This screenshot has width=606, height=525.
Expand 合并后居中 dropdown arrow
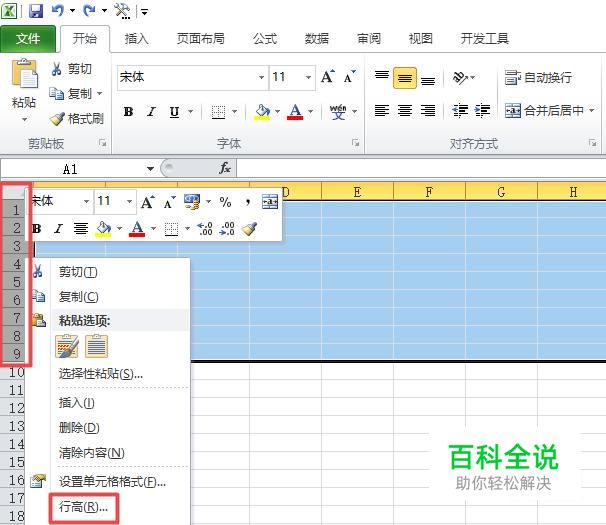pyautogui.click(x=592, y=111)
